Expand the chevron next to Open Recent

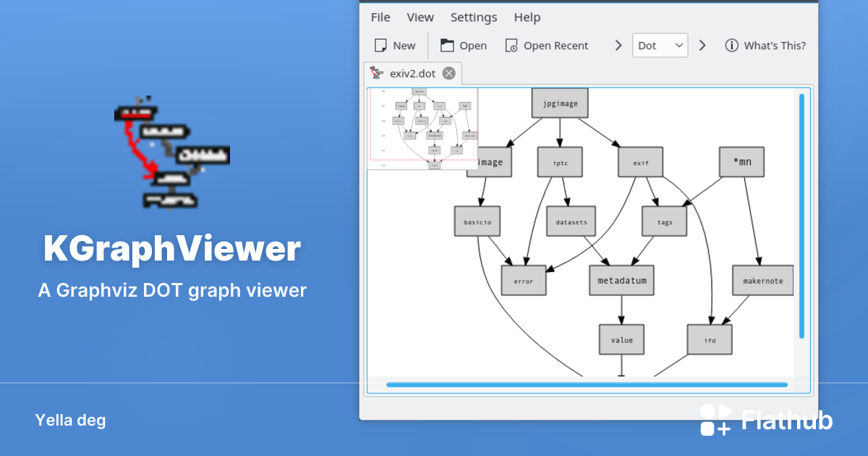pyautogui.click(x=618, y=45)
